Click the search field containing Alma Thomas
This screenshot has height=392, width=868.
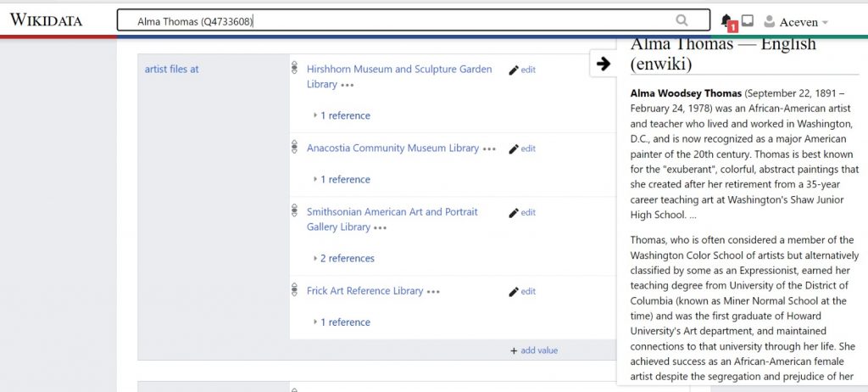point(413,20)
